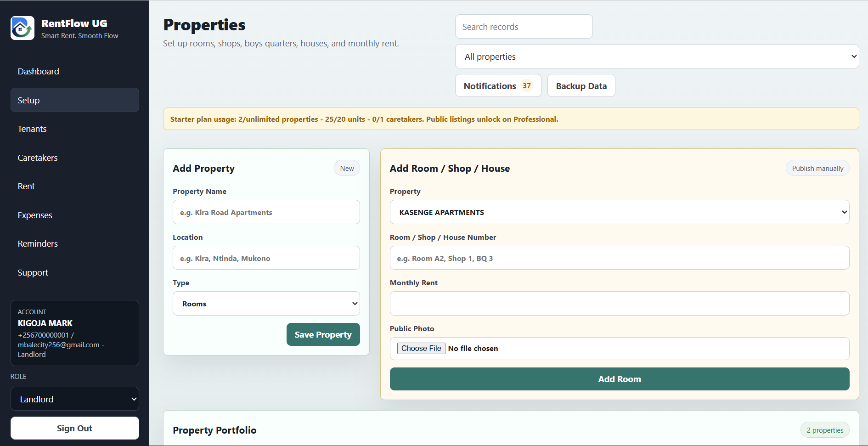Click the KIGOJA MARK account name
Screen dimensions: 868x446
pos(45,323)
